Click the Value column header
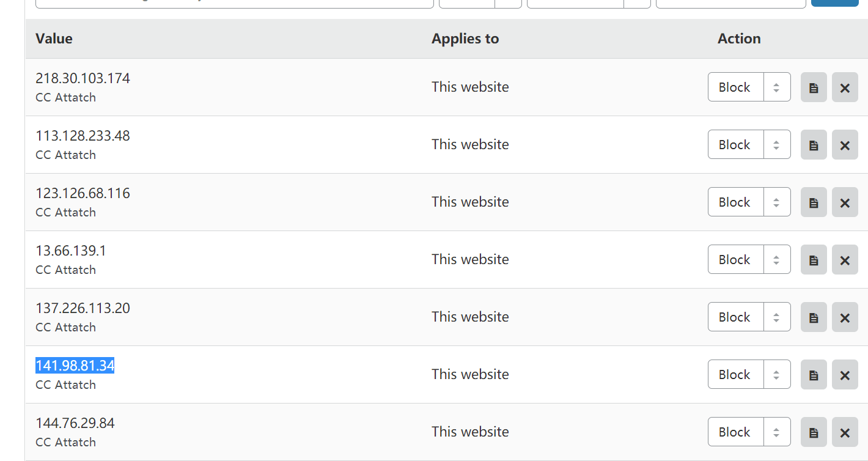This screenshot has height=461, width=868. coord(54,39)
